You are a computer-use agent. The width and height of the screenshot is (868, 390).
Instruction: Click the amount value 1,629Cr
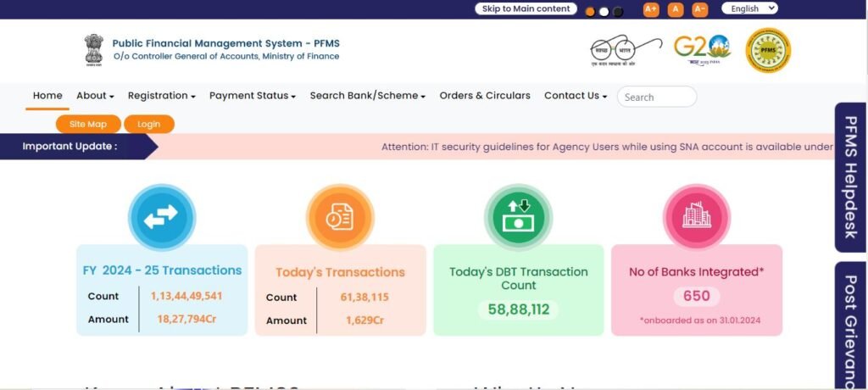(x=364, y=320)
